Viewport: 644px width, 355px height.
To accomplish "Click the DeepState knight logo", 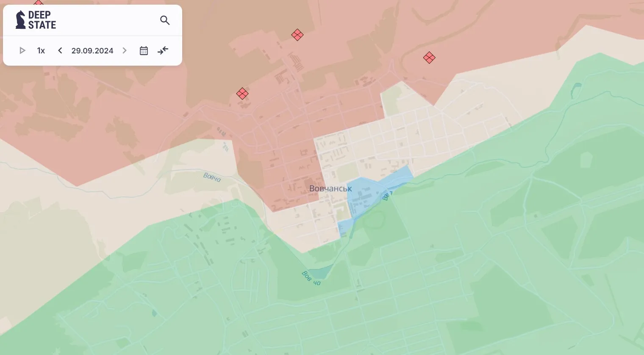I will point(20,20).
